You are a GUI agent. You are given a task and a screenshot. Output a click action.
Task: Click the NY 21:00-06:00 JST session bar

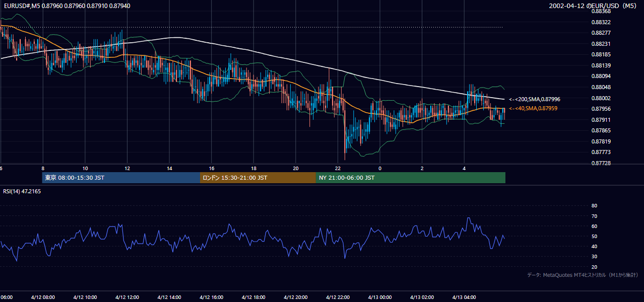[411, 178]
